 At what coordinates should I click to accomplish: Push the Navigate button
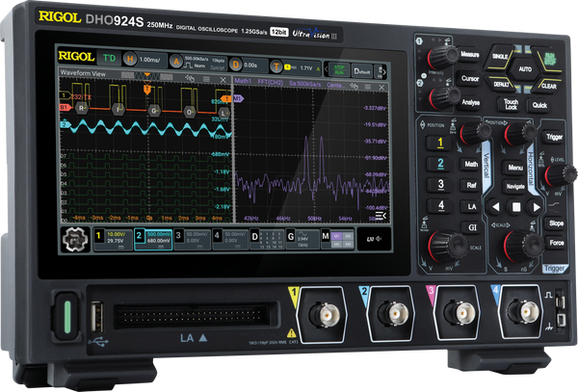pos(515,187)
